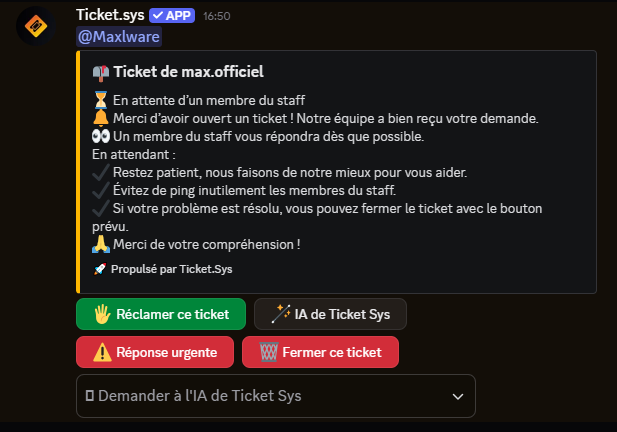
Task: Click the checkmark next to 'Restez patient'
Action: click(x=100, y=173)
